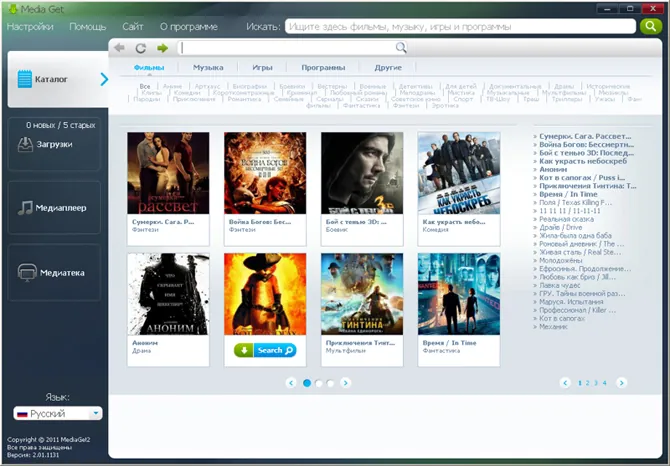
Task: Select the first carousel page dot
Action: pyautogui.click(x=306, y=383)
